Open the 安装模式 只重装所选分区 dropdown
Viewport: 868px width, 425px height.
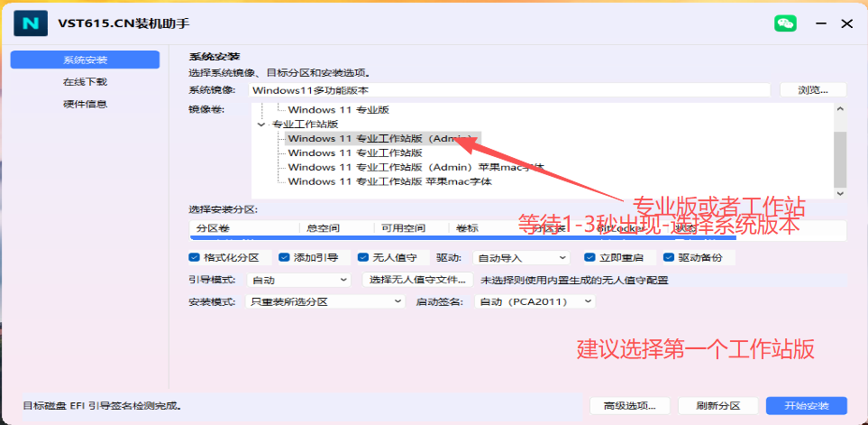point(324,301)
